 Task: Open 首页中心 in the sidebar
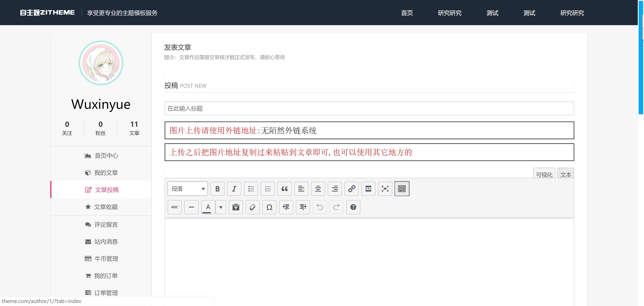(x=101, y=156)
